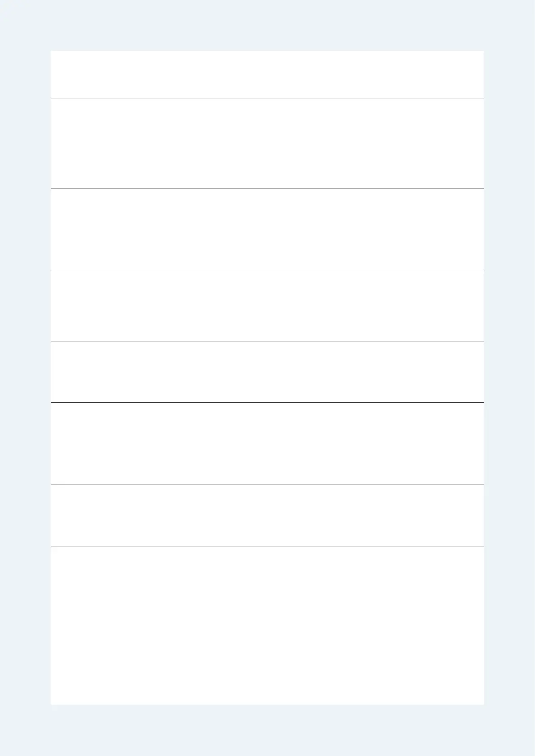The height and width of the screenshot is (756, 535).
Task: Click the fifth blank row
Action: [x=267, y=372]
